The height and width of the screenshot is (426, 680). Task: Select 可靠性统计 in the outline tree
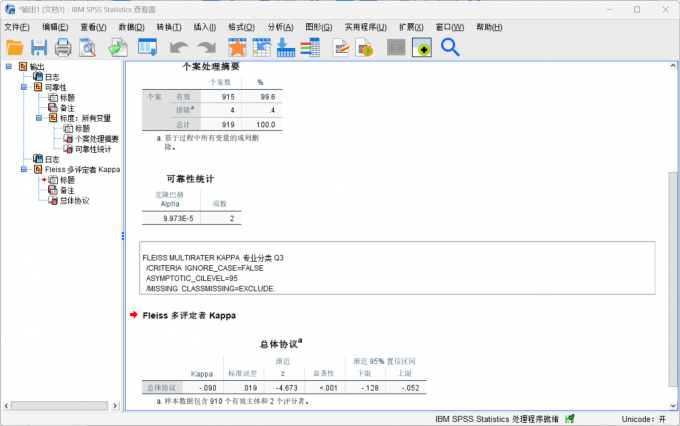(92, 149)
